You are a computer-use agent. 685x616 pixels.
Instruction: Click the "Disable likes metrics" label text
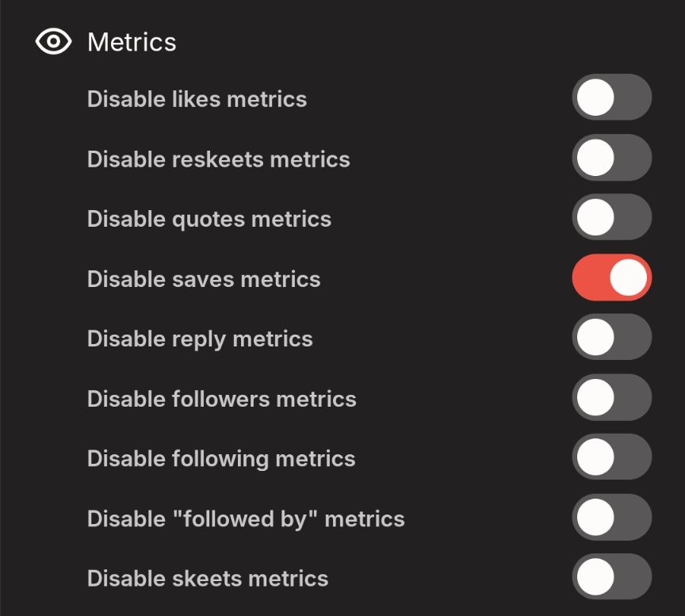tap(197, 99)
